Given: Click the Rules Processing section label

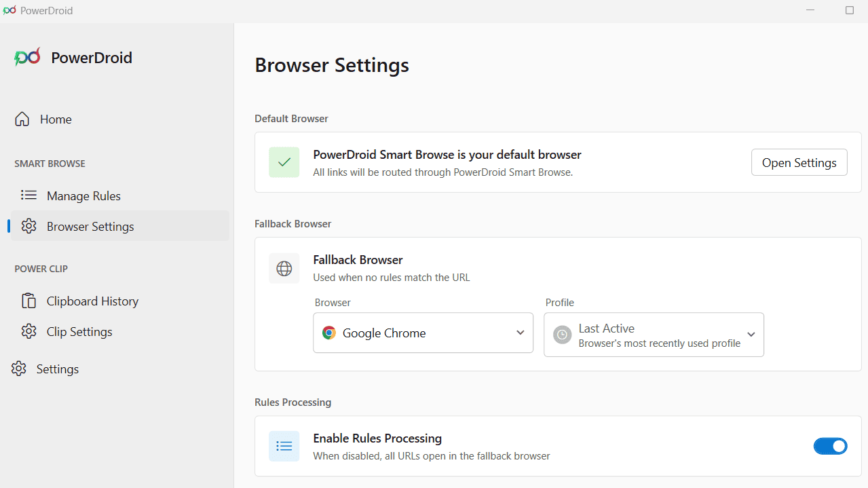Looking at the screenshot, I should click(293, 402).
